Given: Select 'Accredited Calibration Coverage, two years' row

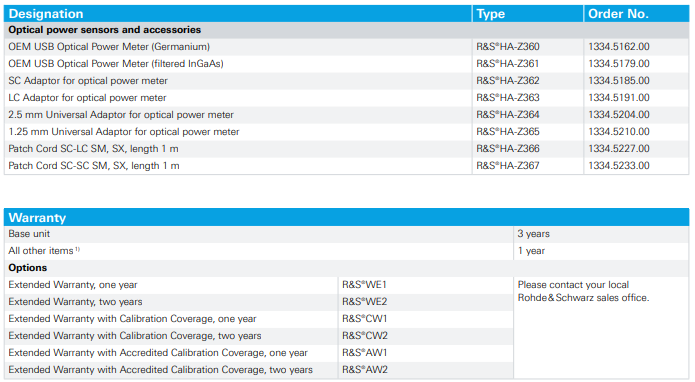Looking at the screenshot, I should 160,370.
